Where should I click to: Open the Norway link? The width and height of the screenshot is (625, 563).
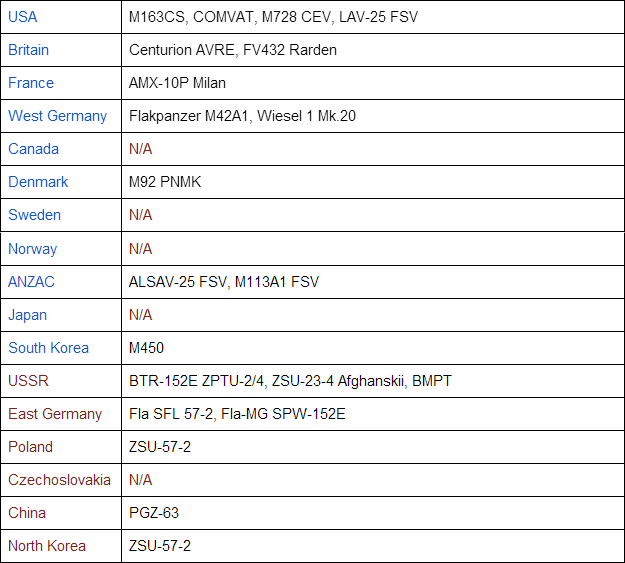coord(33,249)
